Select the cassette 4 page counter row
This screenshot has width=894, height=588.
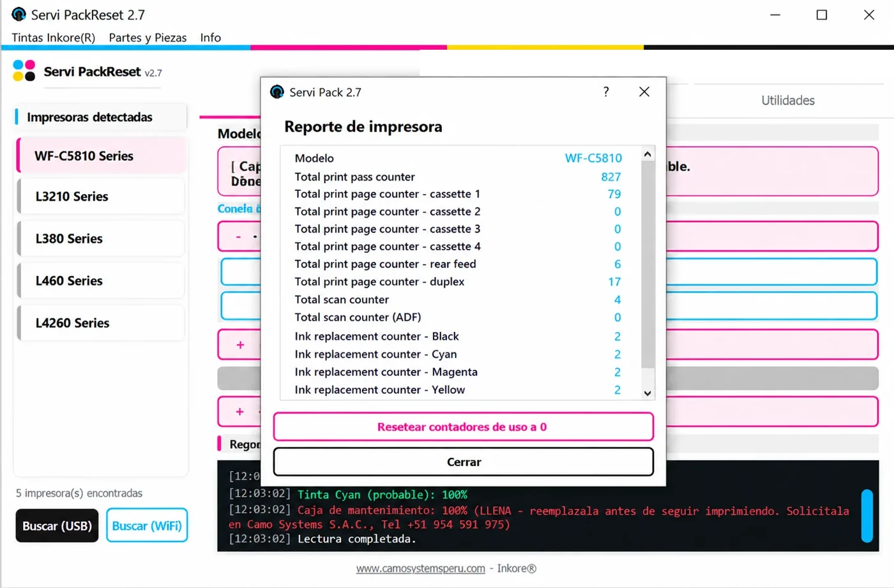point(461,246)
